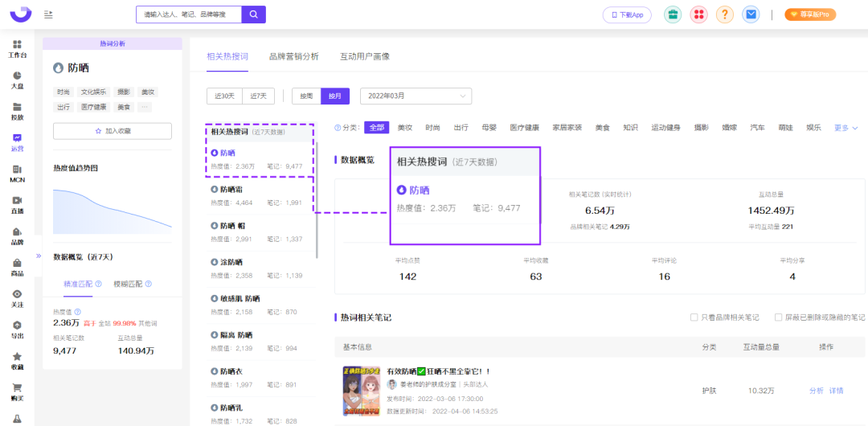Check 屏蔽已删除或隐藏的笔记 checkbox
The height and width of the screenshot is (426, 868).
click(778, 317)
